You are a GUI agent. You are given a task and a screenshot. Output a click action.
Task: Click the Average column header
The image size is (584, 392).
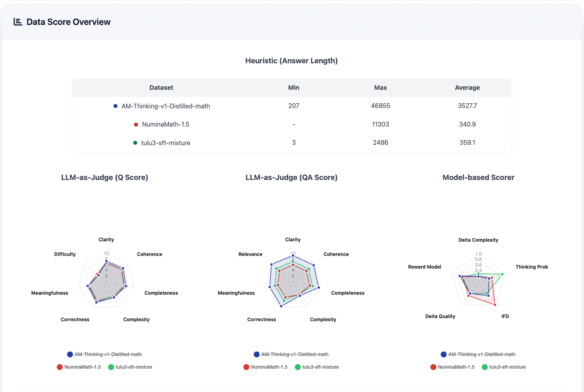point(467,88)
